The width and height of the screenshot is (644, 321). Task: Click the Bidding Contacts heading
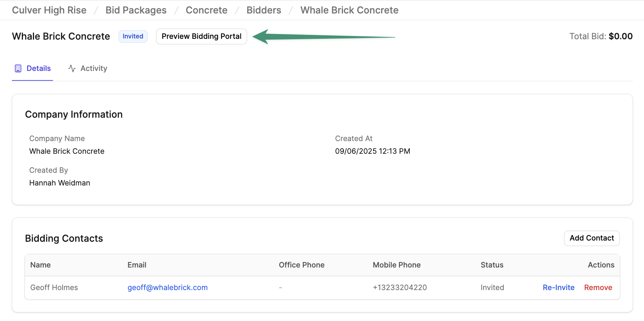pyautogui.click(x=64, y=239)
